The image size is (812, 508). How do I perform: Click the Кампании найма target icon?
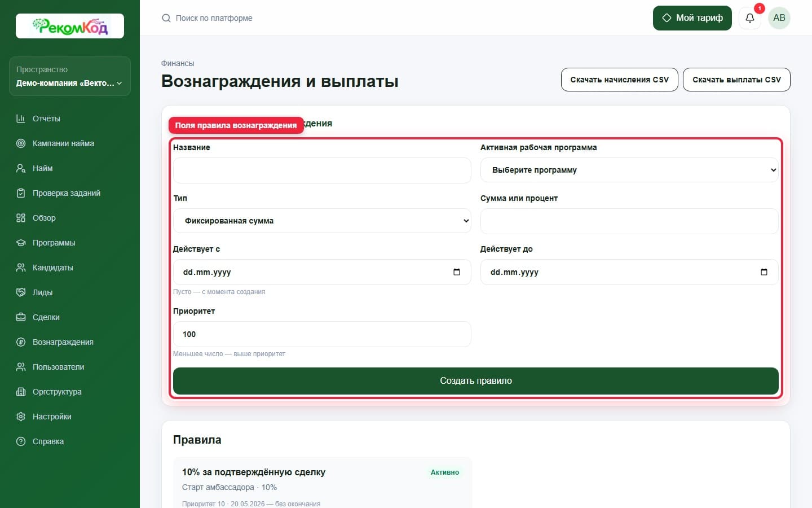21,143
